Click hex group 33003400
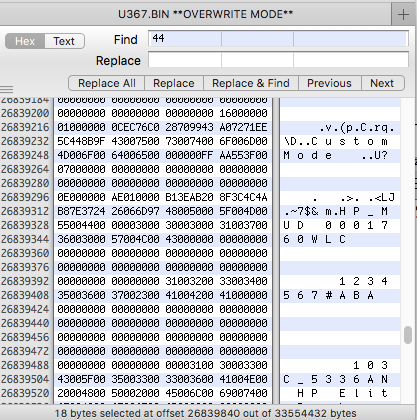Screen dimensions: 417x420 [x=243, y=281]
